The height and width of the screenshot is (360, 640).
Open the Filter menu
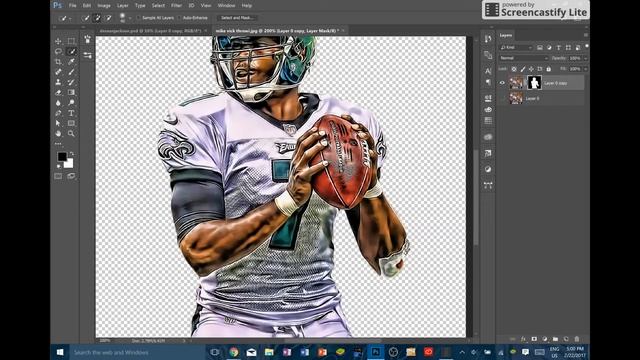176,6
